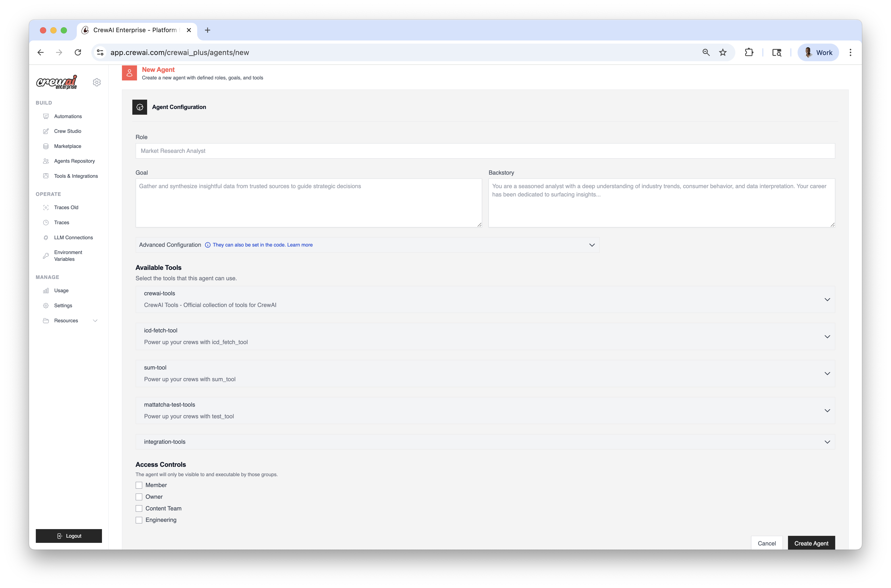This screenshot has width=891, height=588.
Task: Click into the Role input field
Action: click(x=485, y=151)
